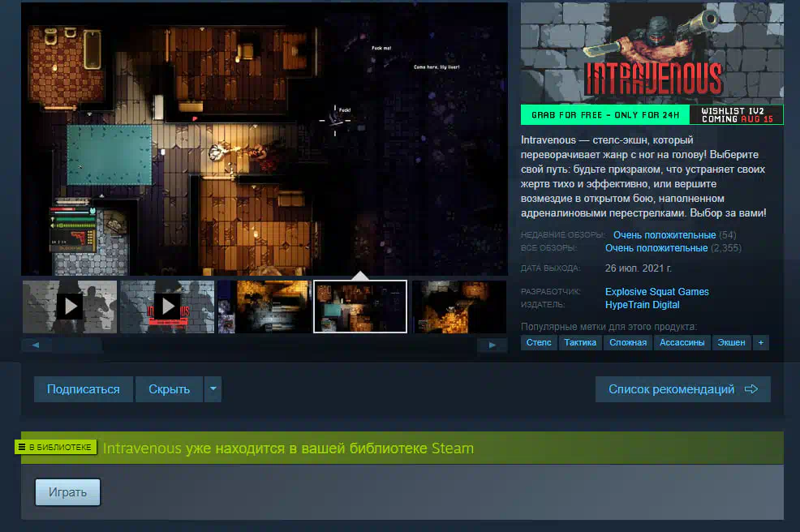Open the third dark corridor screenshot thumbnail
Image resolution: width=800 pixels, height=532 pixels.
[x=265, y=307]
